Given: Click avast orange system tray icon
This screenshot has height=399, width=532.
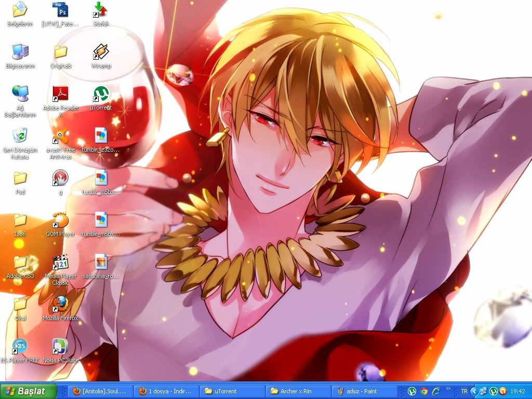Looking at the screenshot, I should (x=503, y=391).
